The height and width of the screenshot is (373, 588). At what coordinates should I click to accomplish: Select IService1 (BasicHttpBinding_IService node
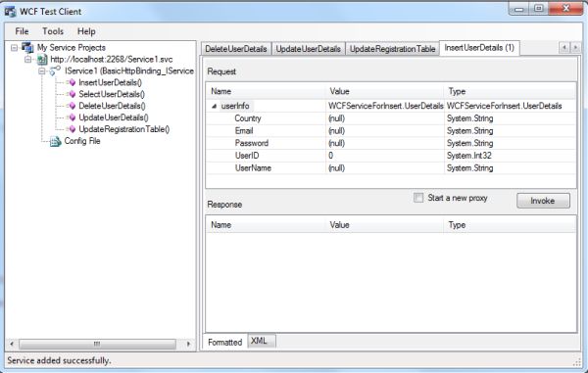[x=129, y=70]
